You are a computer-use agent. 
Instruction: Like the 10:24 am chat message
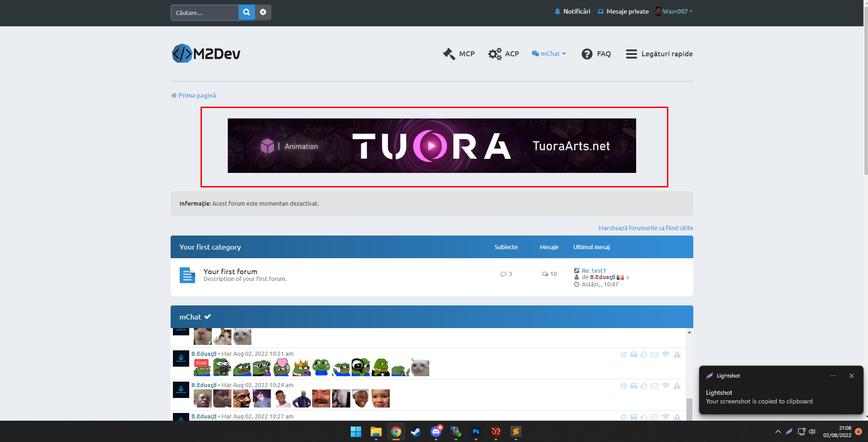(644, 386)
